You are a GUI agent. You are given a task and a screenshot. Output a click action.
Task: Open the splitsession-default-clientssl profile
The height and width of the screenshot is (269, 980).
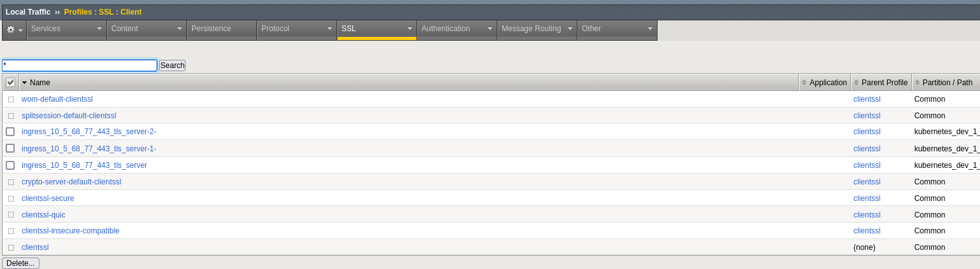69,116
